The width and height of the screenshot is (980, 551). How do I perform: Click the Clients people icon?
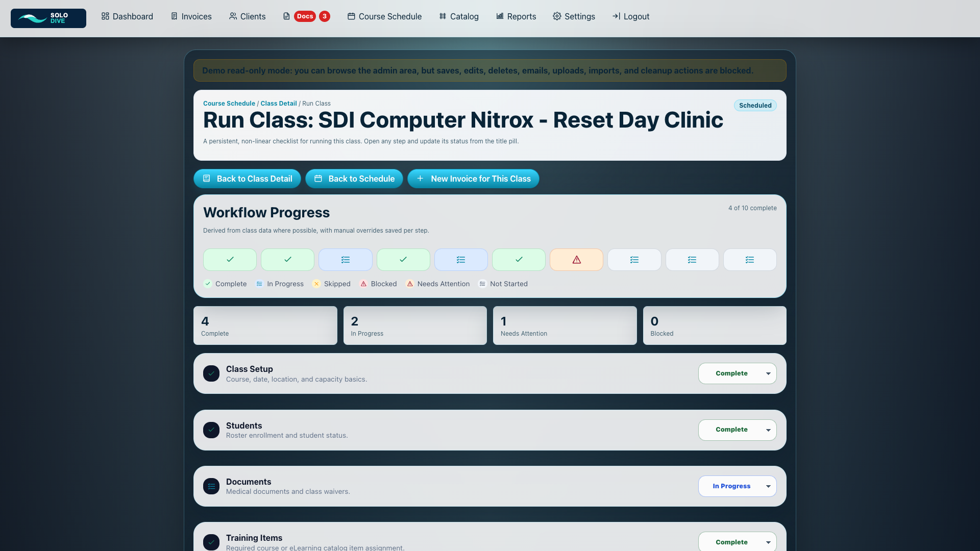click(x=233, y=16)
